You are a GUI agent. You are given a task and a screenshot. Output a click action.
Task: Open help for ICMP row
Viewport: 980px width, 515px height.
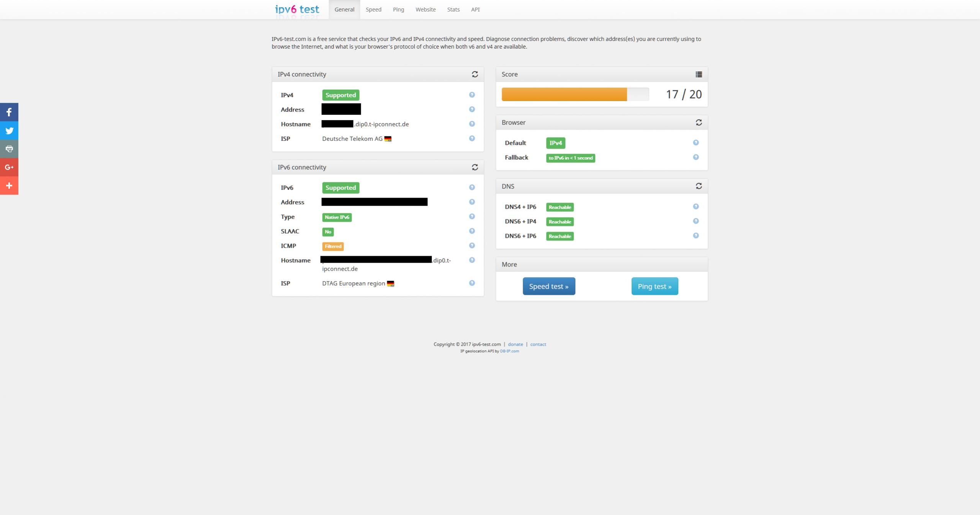(x=472, y=245)
